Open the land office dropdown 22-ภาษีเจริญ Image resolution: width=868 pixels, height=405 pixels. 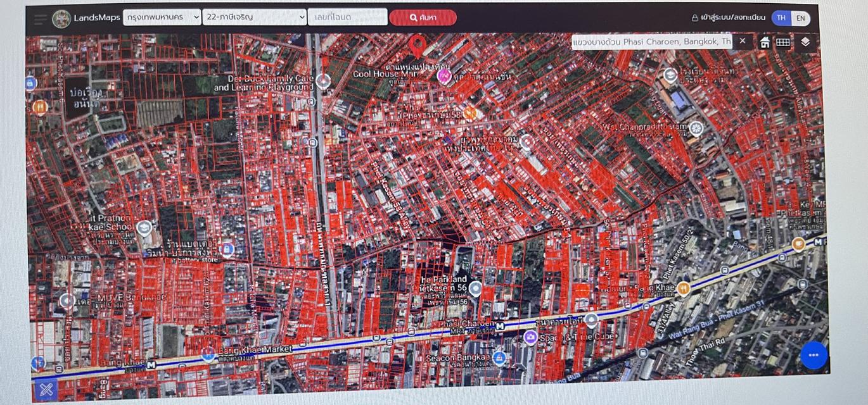click(253, 17)
